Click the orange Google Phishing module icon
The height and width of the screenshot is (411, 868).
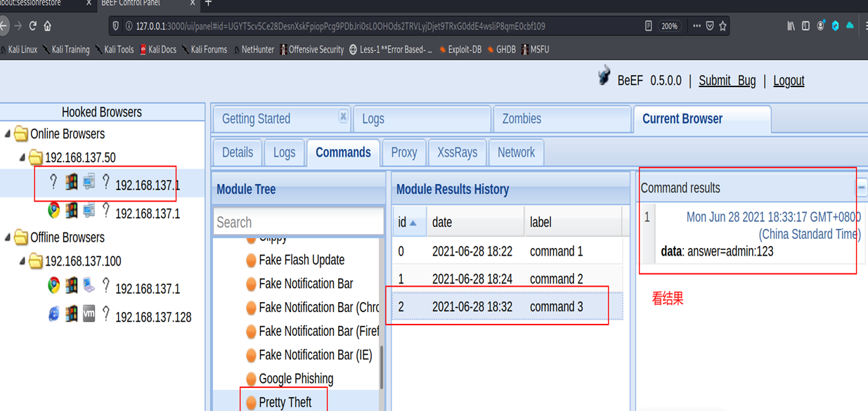(x=251, y=379)
